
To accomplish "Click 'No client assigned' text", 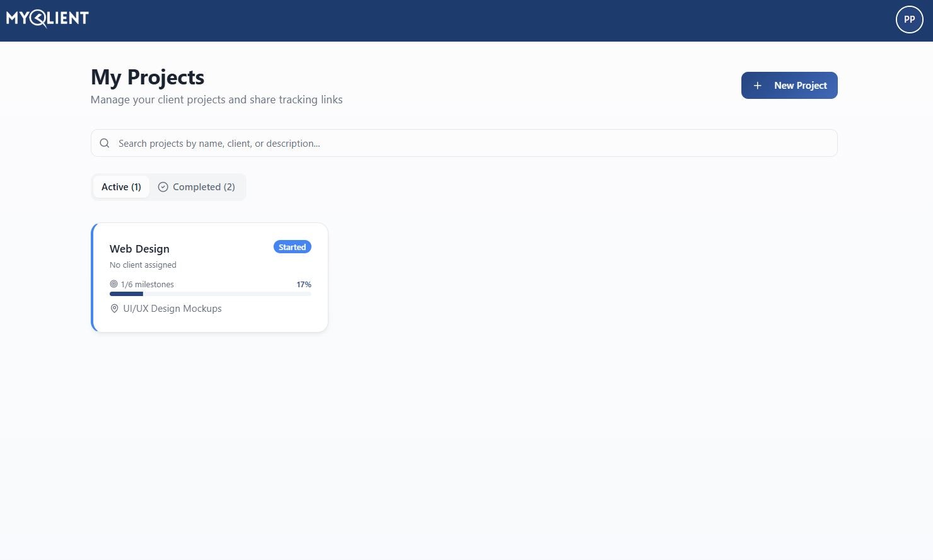I will [x=143, y=265].
